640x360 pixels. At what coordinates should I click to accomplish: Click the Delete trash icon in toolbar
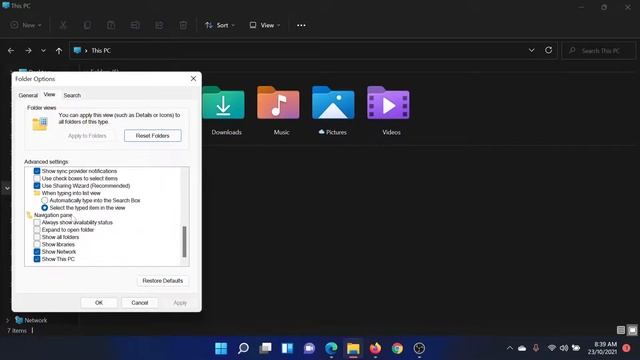tap(183, 25)
